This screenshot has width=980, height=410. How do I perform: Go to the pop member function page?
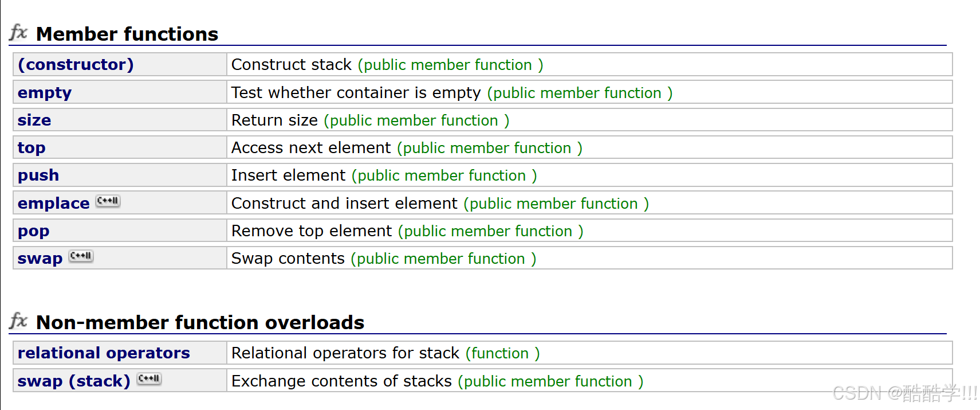click(34, 231)
